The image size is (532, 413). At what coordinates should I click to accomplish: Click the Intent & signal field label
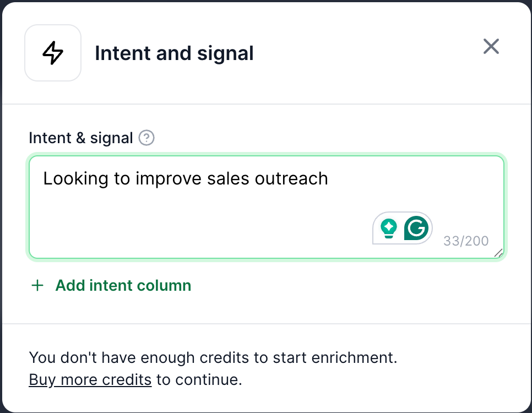pos(81,138)
